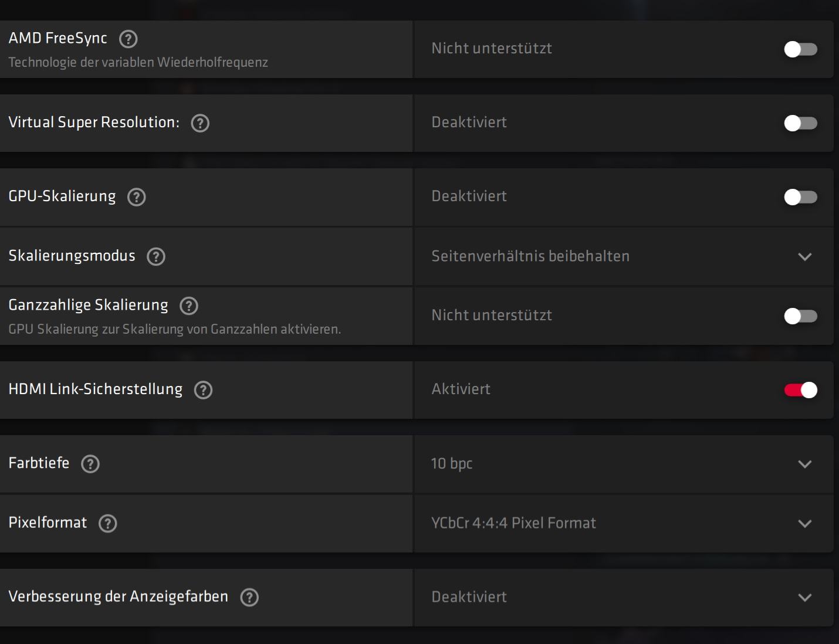The image size is (839, 644).
Task: Open help for Virtual Super Resolution
Action: coord(200,123)
